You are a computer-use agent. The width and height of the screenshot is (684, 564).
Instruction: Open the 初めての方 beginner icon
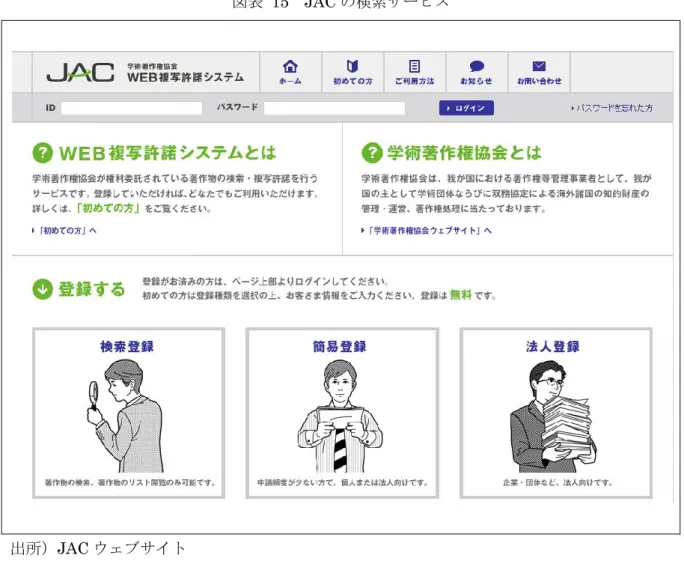click(x=352, y=66)
